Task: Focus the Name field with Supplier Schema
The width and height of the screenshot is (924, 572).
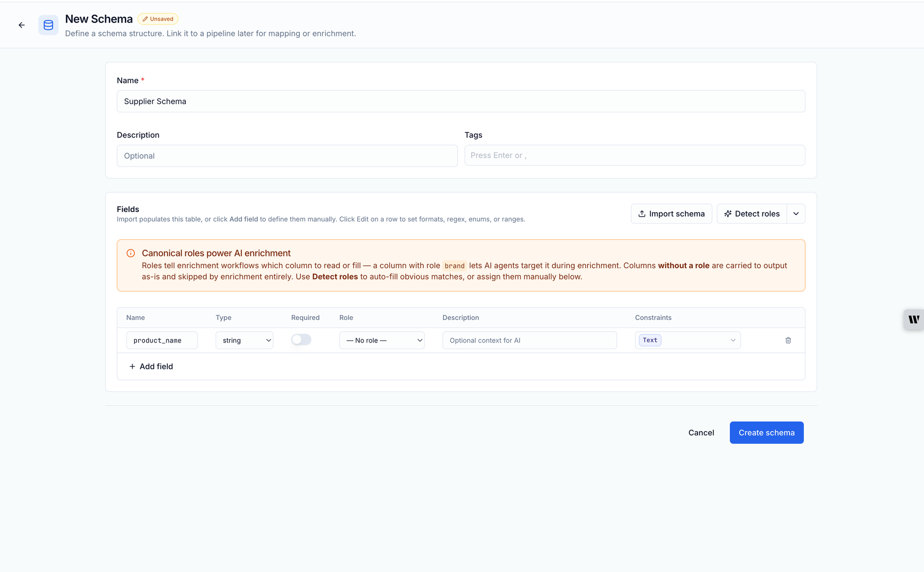Action: [461, 101]
